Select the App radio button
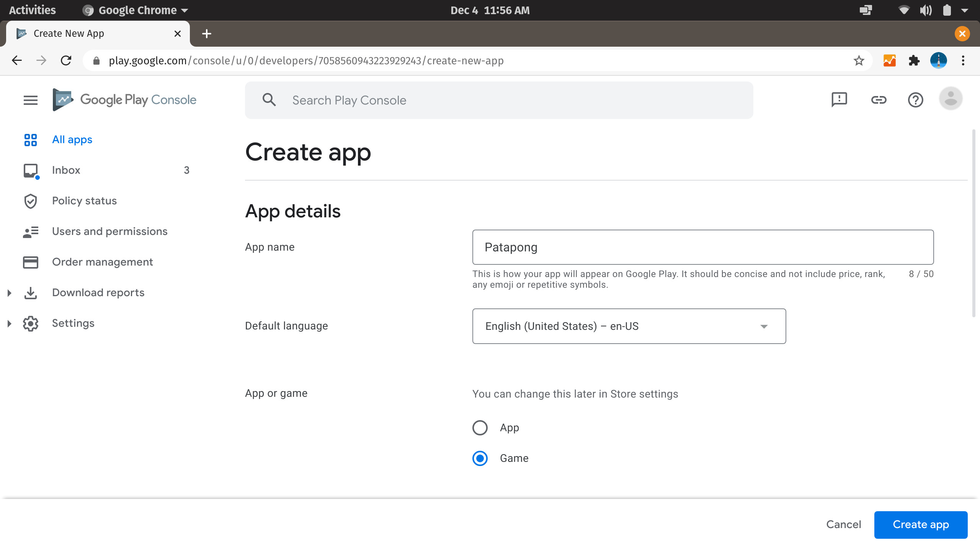Image resolution: width=980 pixels, height=551 pixels. coord(480,428)
